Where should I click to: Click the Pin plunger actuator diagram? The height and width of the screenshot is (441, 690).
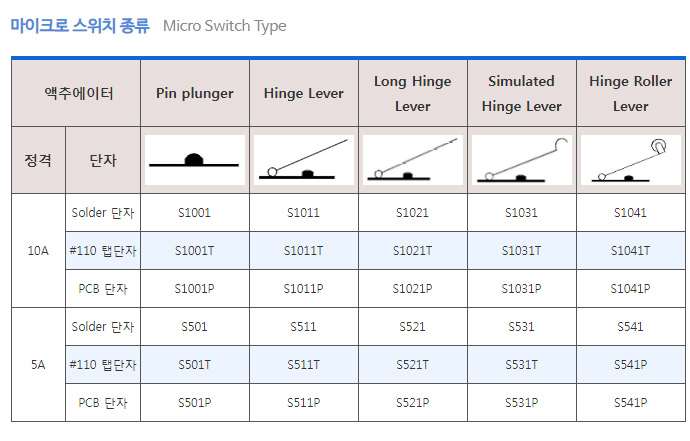[195, 160]
